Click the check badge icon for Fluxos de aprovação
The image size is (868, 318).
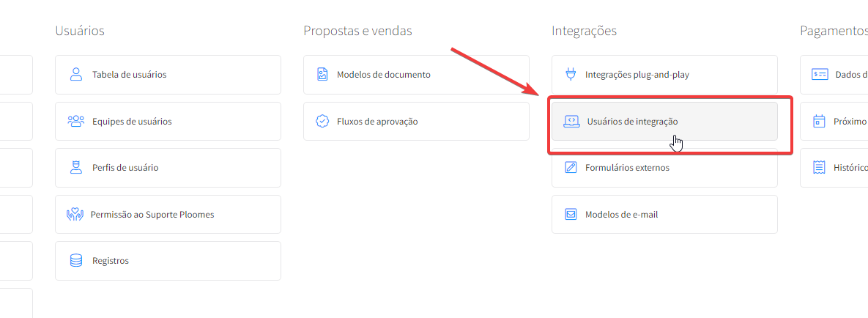[322, 121]
